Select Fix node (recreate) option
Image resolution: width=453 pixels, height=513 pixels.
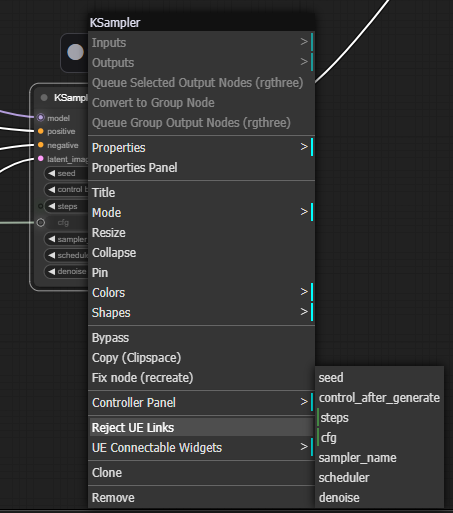202,378
